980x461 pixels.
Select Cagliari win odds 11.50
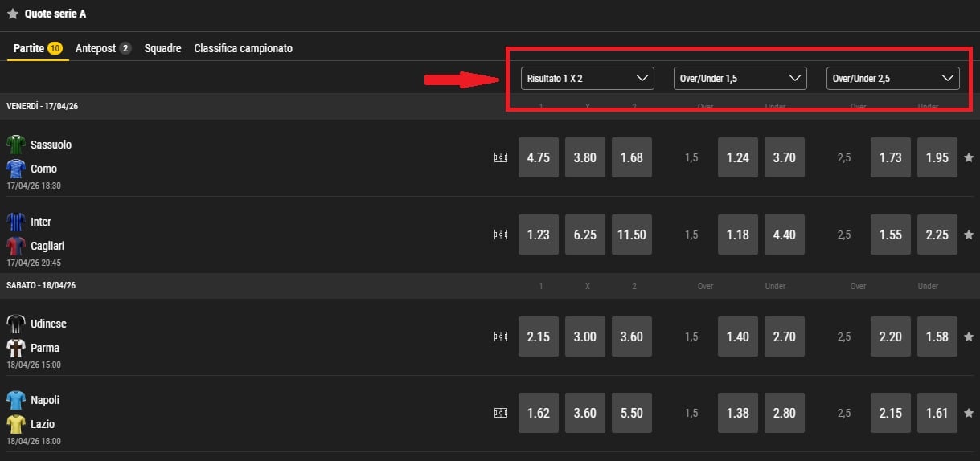(x=632, y=235)
